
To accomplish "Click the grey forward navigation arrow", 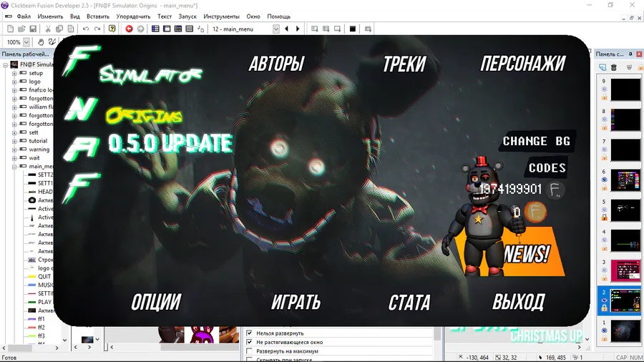I will pyautogui.click(x=140, y=29).
